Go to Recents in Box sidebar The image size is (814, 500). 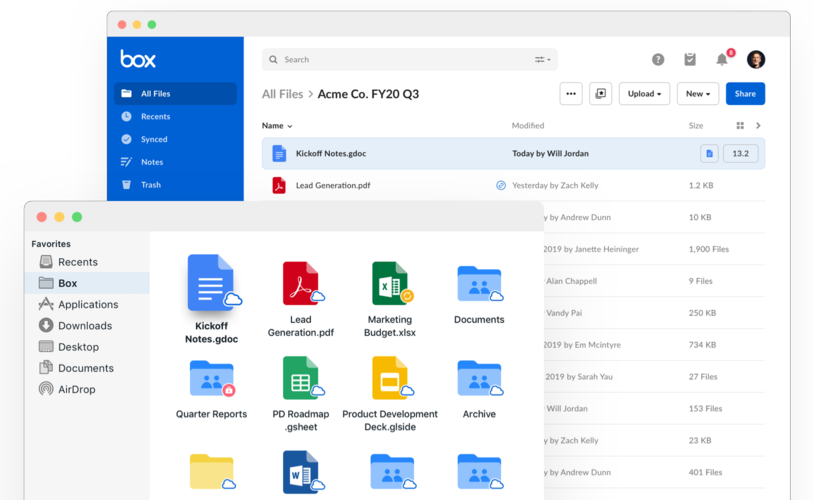(155, 117)
